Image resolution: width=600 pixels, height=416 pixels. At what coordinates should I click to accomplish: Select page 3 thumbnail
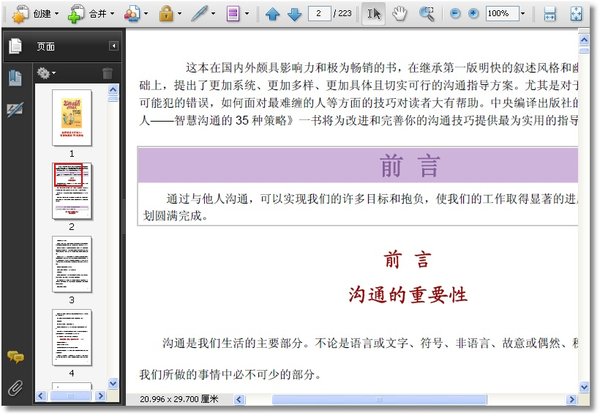[x=72, y=264]
